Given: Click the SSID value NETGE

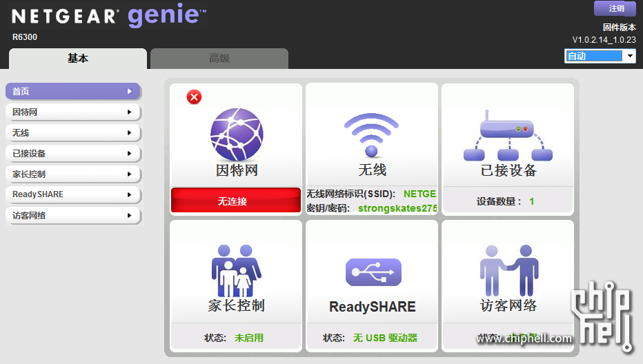Looking at the screenshot, I should 420,194.
